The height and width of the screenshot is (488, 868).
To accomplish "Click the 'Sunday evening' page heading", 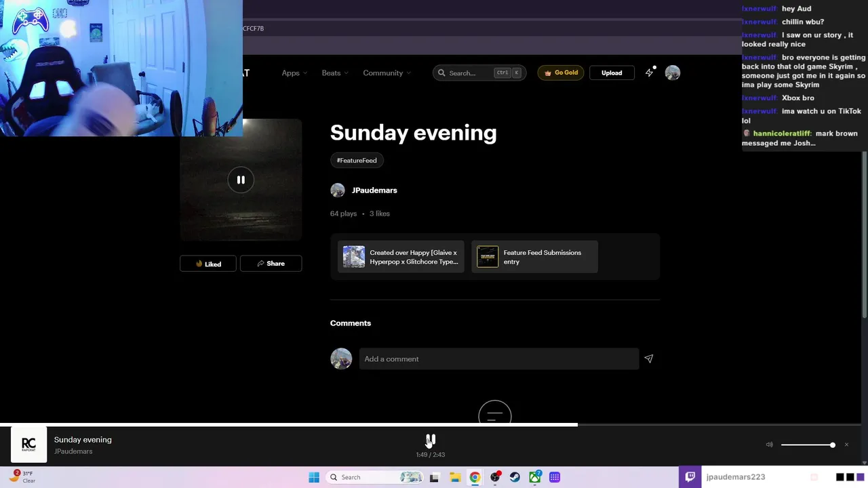I will tap(414, 133).
